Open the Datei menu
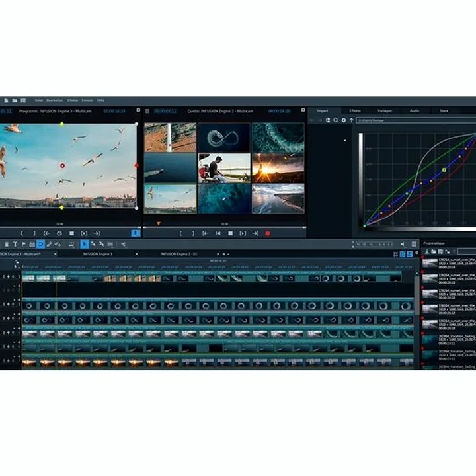 (39, 100)
